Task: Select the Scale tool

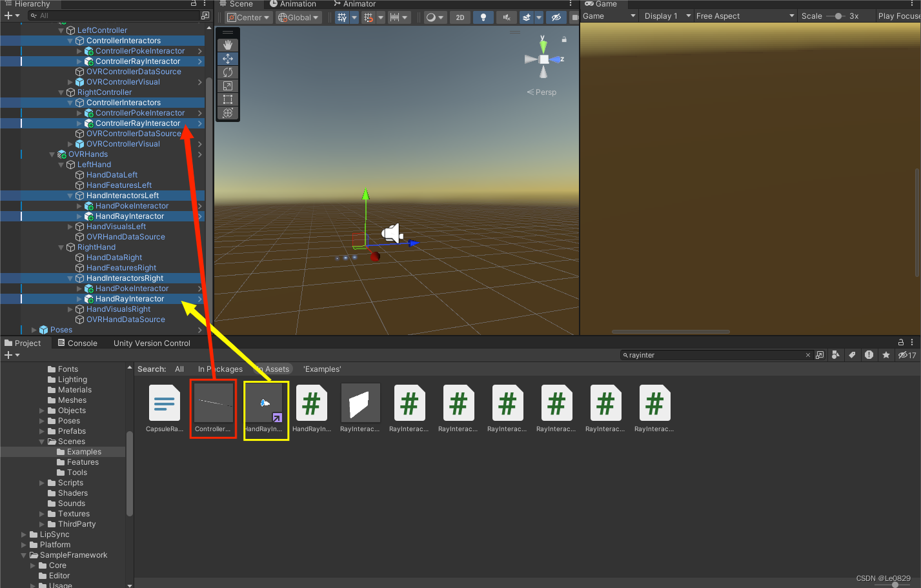Action: 228,85
